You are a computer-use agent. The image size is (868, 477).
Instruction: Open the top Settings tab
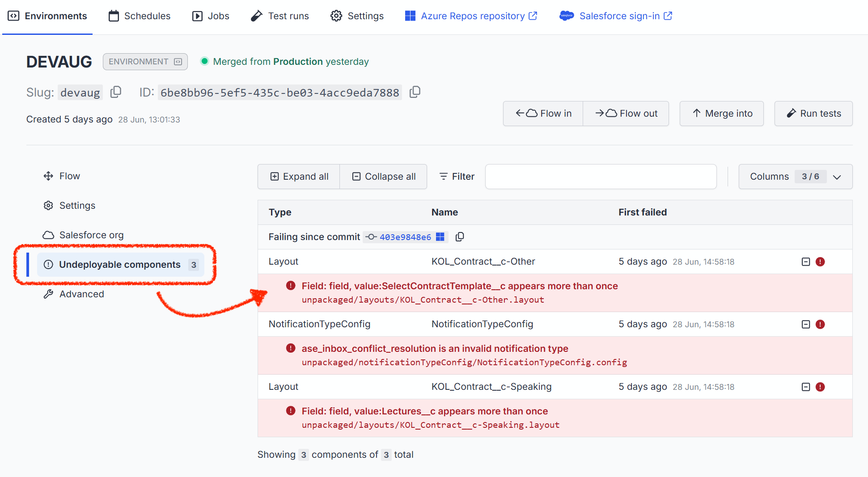(357, 16)
